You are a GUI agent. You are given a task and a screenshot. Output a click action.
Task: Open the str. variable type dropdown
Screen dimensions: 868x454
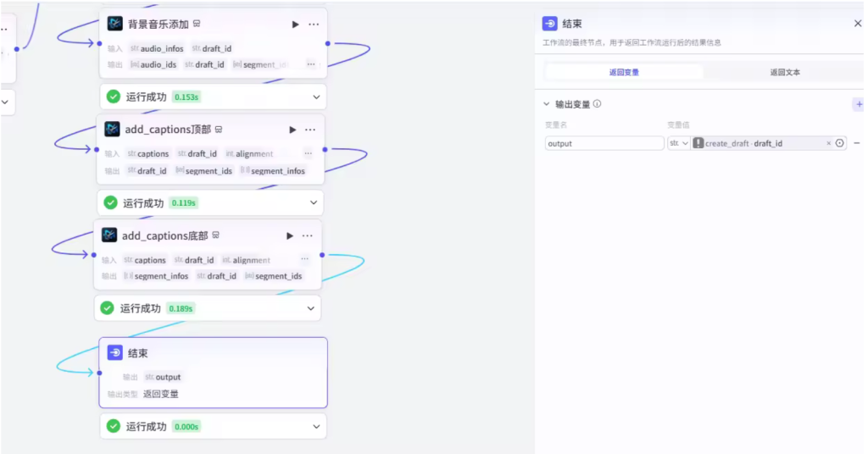click(679, 143)
